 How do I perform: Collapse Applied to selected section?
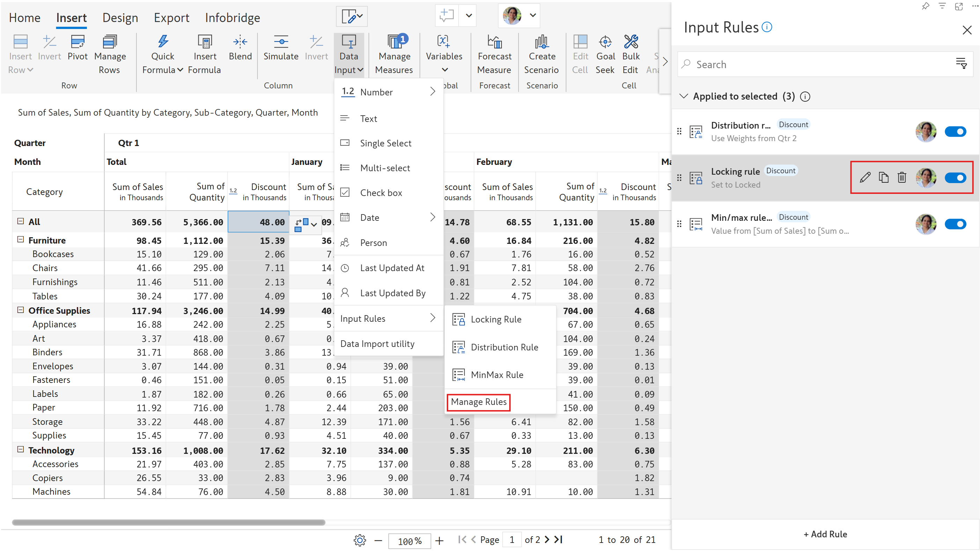683,96
